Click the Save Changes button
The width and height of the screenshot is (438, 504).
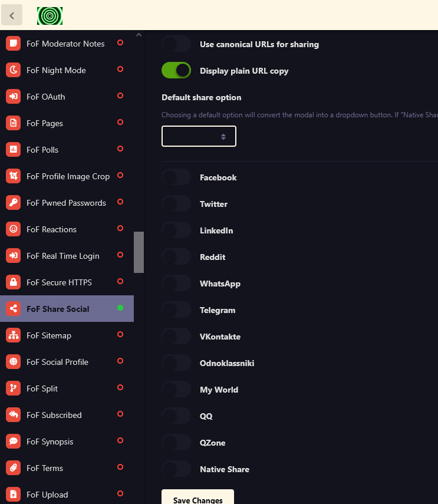tap(197, 499)
